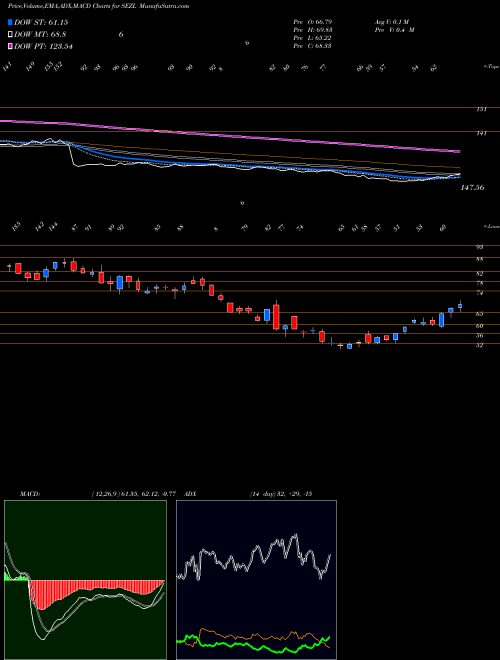This screenshot has height=660, width=500.
Task: Click the MACD (12,26,9) values text
Action: [x=136, y=494]
